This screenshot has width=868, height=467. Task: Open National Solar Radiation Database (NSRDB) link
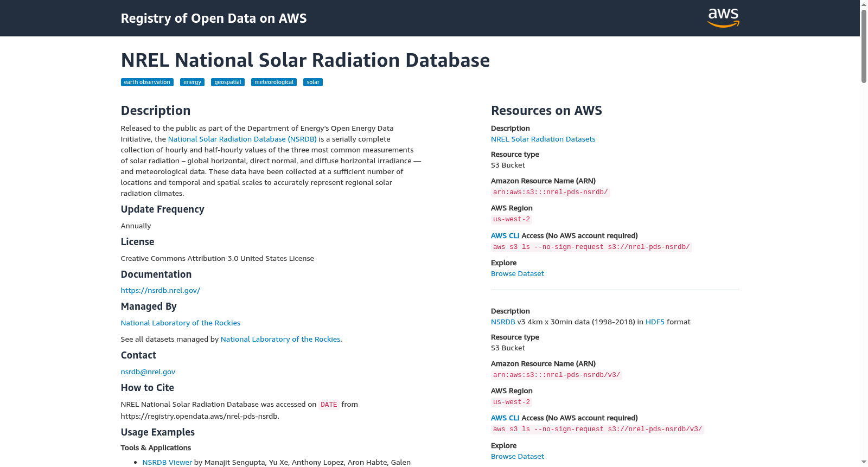coord(242,139)
